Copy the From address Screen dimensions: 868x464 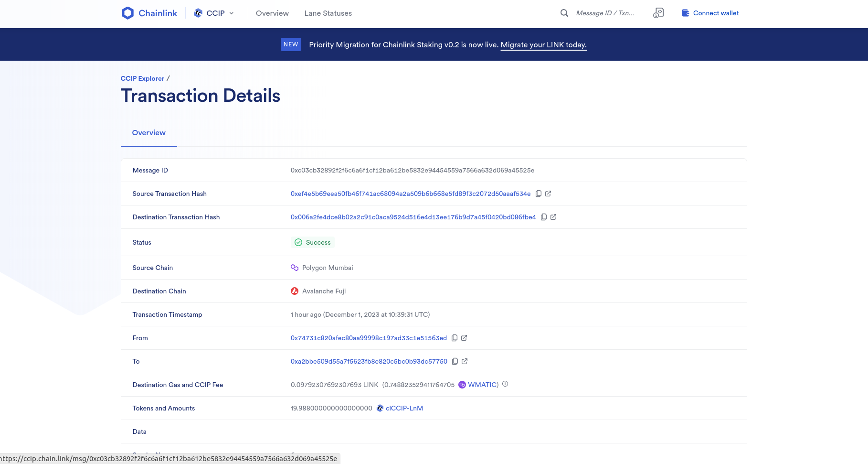click(455, 338)
